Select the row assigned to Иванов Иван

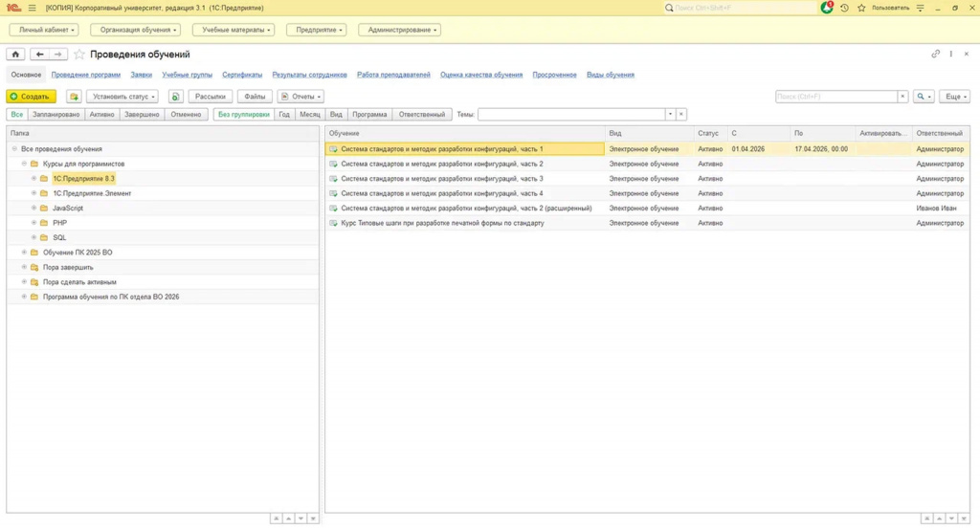(x=648, y=209)
